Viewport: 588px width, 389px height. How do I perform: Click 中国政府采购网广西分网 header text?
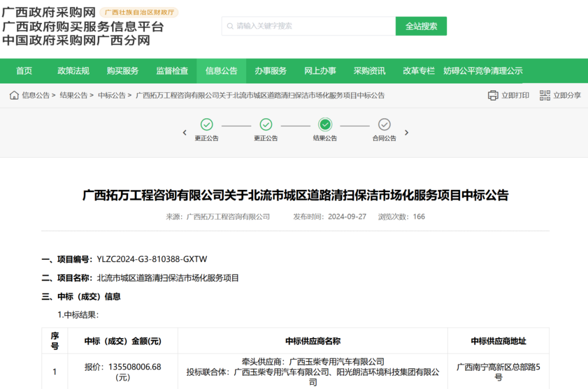76,40
